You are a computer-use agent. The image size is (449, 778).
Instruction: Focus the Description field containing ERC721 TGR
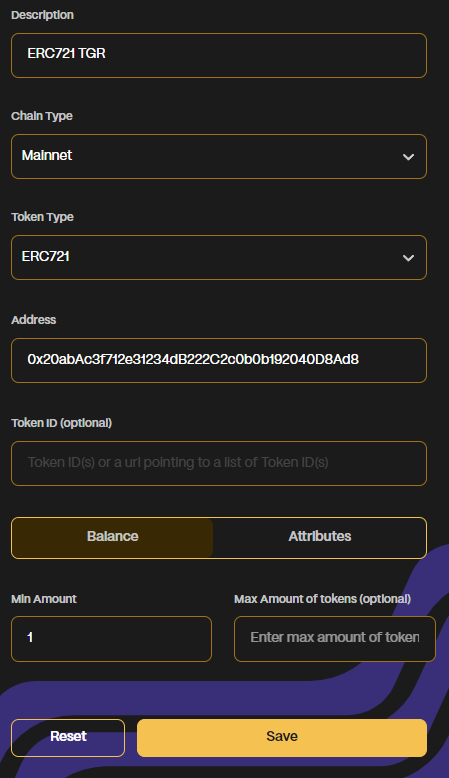point(219,56)
